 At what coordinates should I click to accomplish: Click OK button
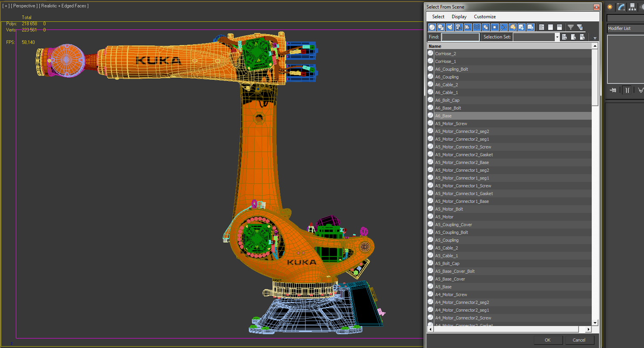pyautogui.click(x=547, y=340)
